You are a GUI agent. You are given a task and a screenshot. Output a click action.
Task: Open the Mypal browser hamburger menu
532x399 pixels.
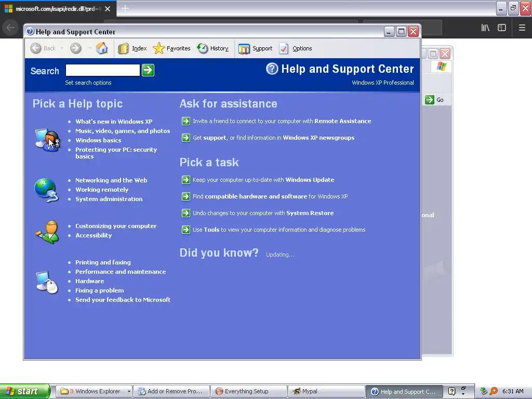522,28
